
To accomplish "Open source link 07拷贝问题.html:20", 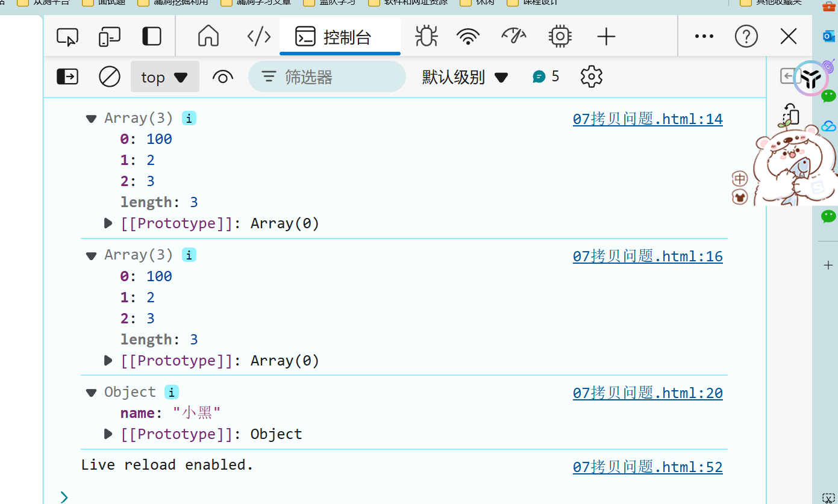I will pos(648,393).
